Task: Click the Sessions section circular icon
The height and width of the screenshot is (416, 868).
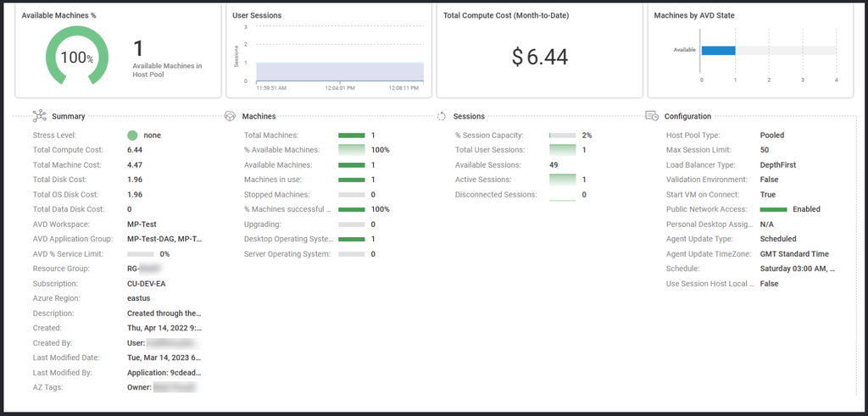Action: click(441, 116)
